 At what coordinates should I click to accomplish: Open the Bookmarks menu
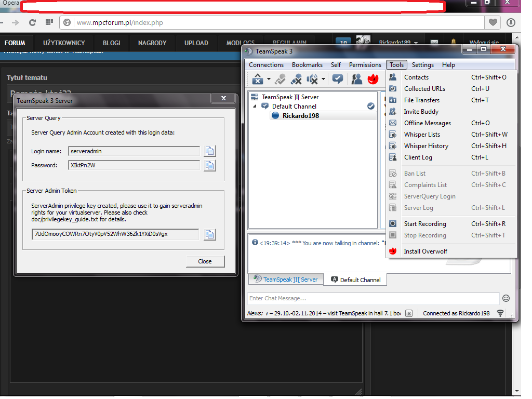[307, 65]
